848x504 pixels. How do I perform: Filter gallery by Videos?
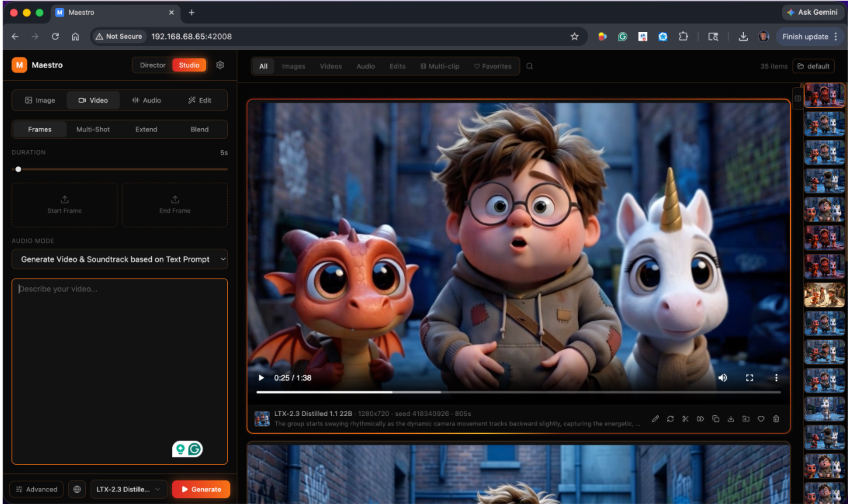[331, 66]
